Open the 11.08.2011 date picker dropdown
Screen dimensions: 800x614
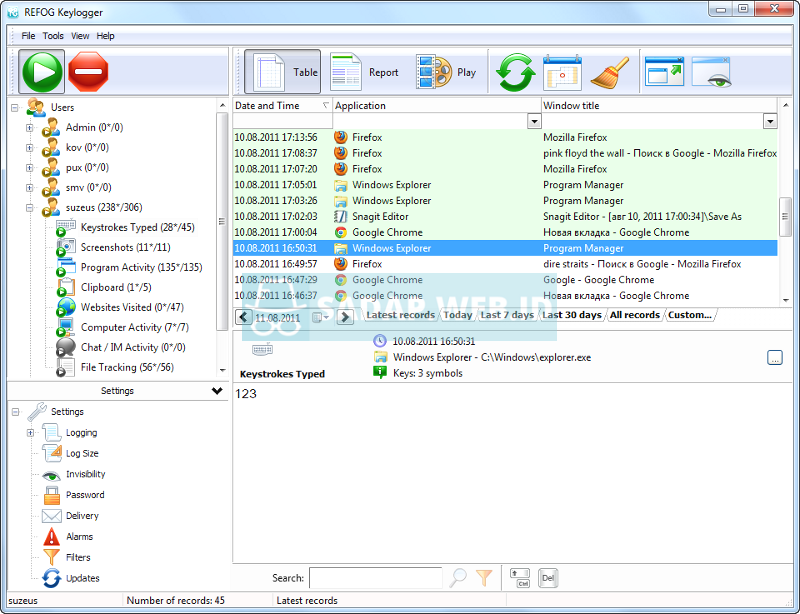tap(320, 317)
